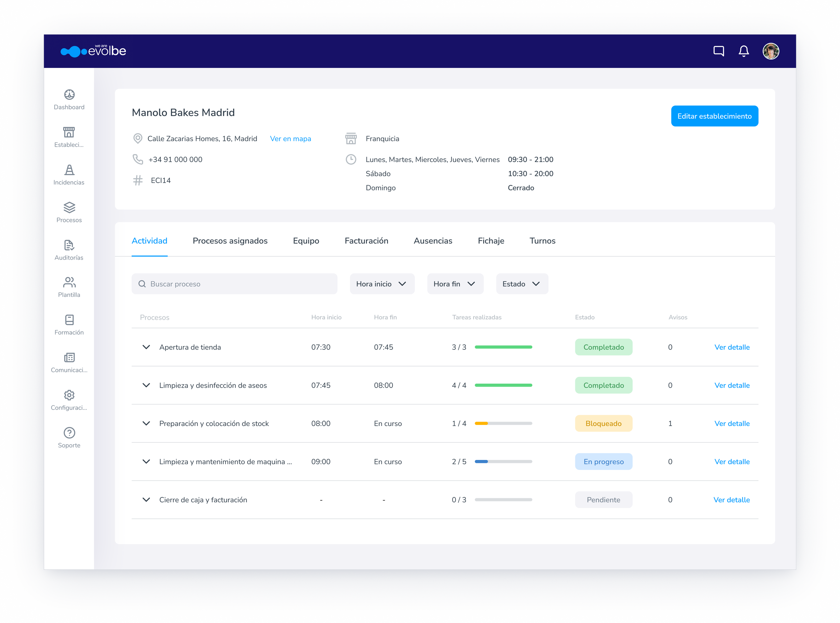
Task: Open the Establecimientos store icon in sidebar
Action: [69, 132]
